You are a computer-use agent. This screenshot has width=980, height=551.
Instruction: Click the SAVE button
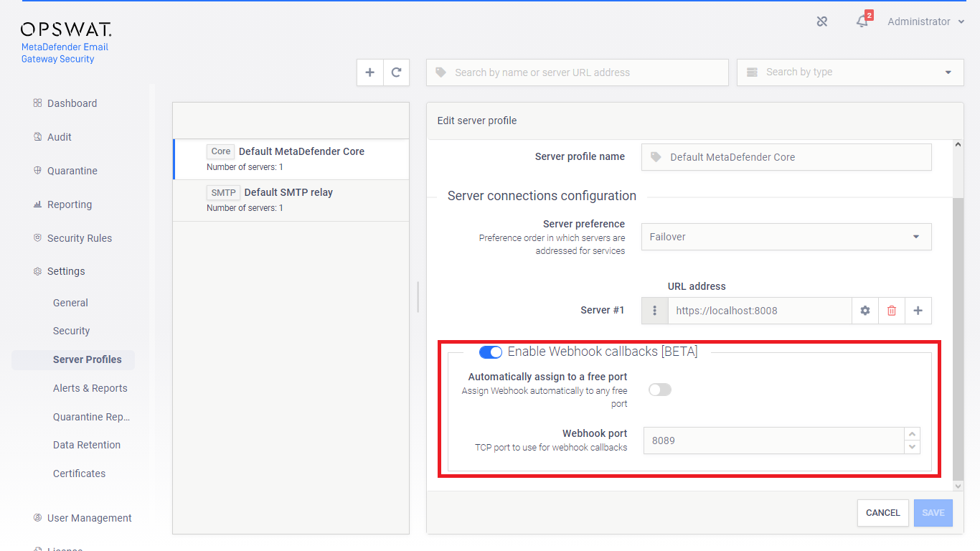pyautogui.click(x=933, y=513)
